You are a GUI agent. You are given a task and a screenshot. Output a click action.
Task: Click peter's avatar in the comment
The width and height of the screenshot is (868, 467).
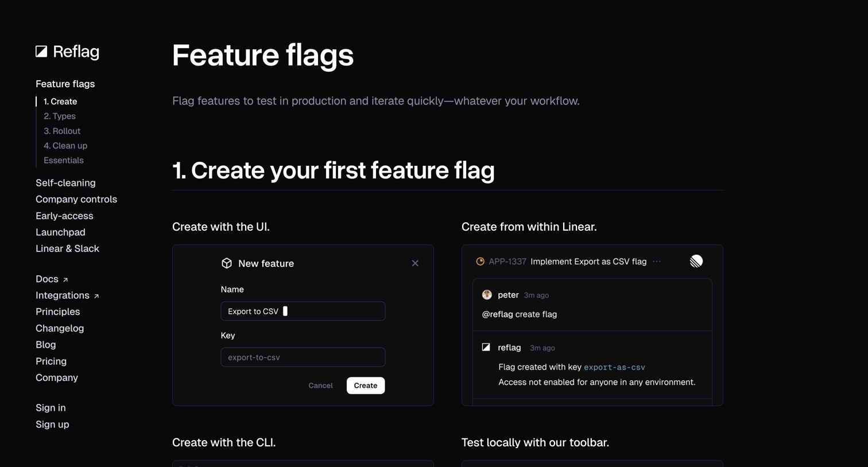[x=487, y=295]
